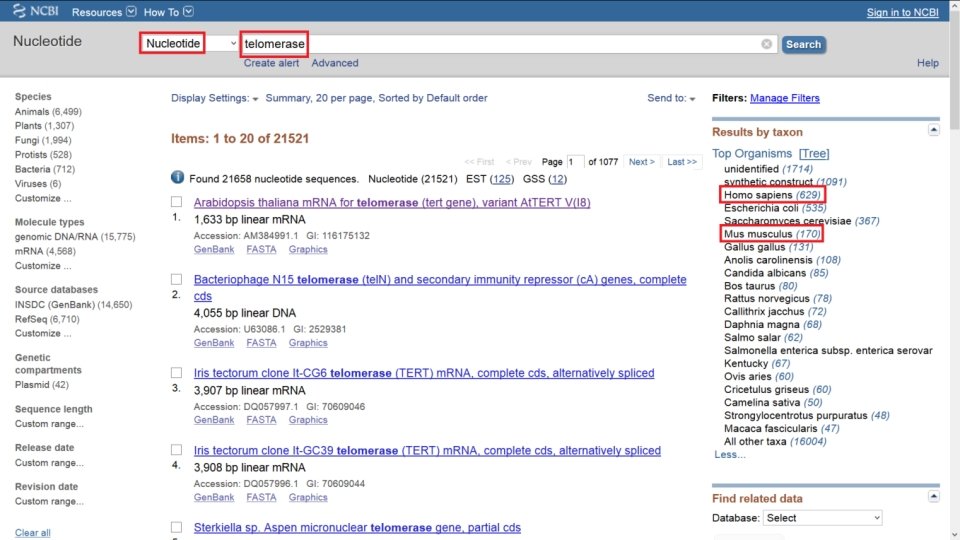Viewport: 960px width, 540px height.
Task: Filter by Fungi species
Action: [x=43, y=140]
